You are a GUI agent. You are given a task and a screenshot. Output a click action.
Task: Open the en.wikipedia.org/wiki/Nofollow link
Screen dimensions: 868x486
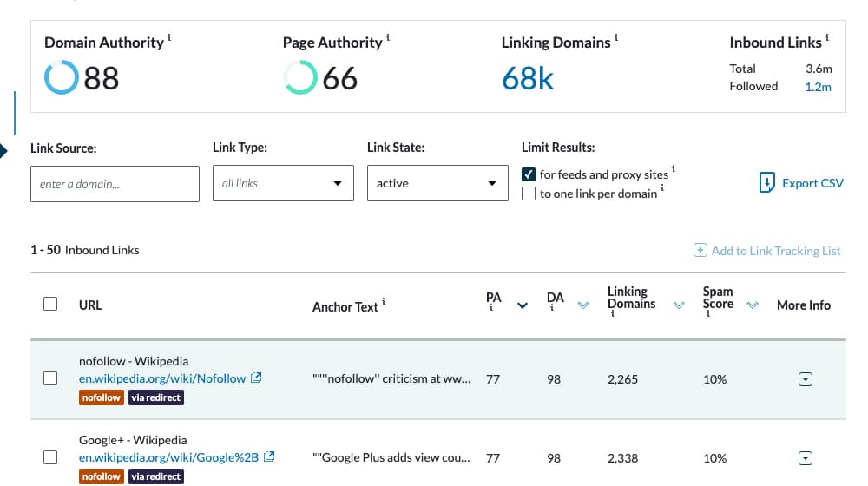(x=162, y=378)
